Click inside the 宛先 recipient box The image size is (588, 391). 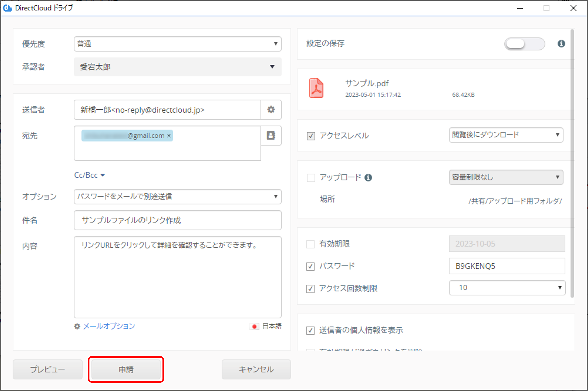coord(167,143)
